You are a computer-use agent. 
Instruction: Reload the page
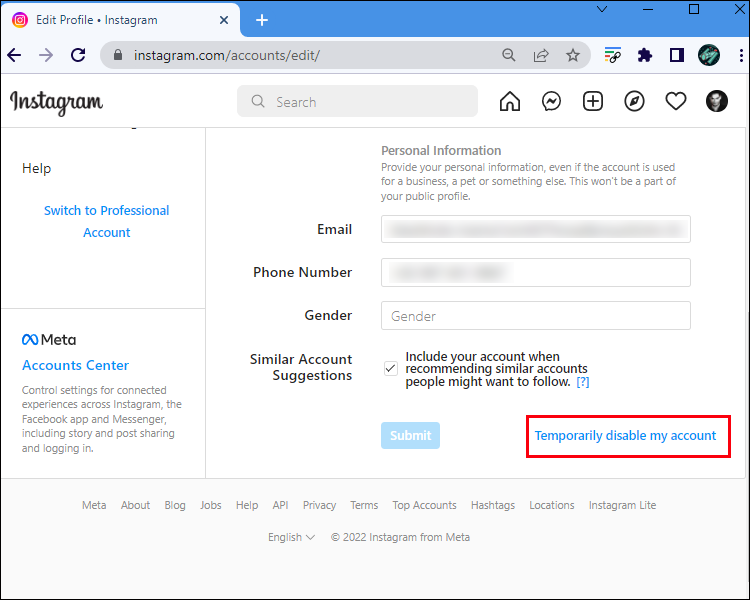[78, 56]
